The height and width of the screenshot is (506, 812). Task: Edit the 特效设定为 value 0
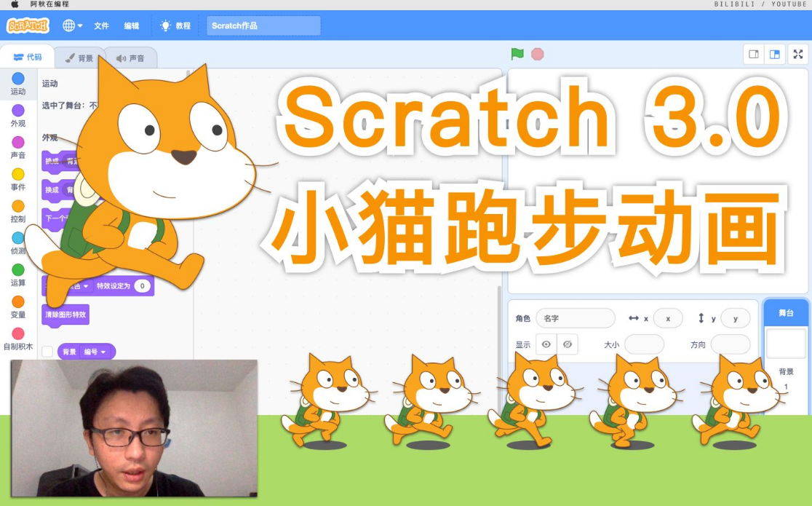143,285
